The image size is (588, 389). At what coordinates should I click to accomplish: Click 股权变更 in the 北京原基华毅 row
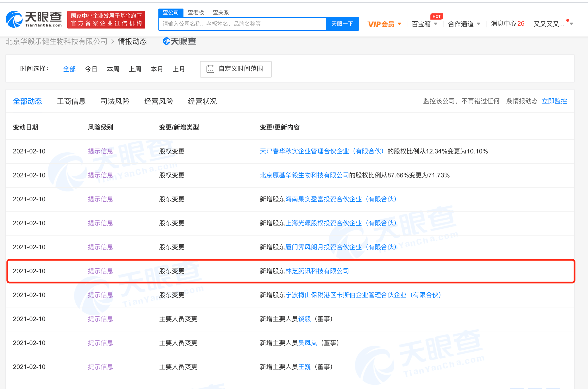click(x=172, y=175)
